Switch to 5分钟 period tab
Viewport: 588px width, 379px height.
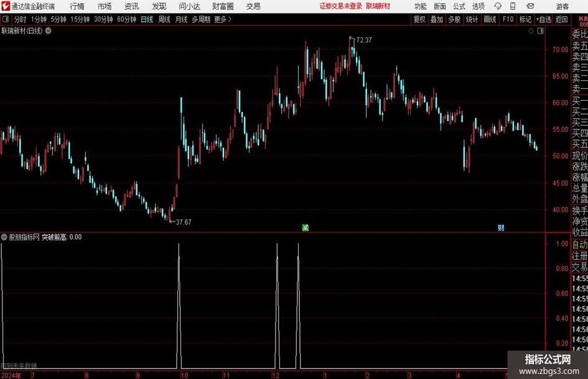pos(58,19)
